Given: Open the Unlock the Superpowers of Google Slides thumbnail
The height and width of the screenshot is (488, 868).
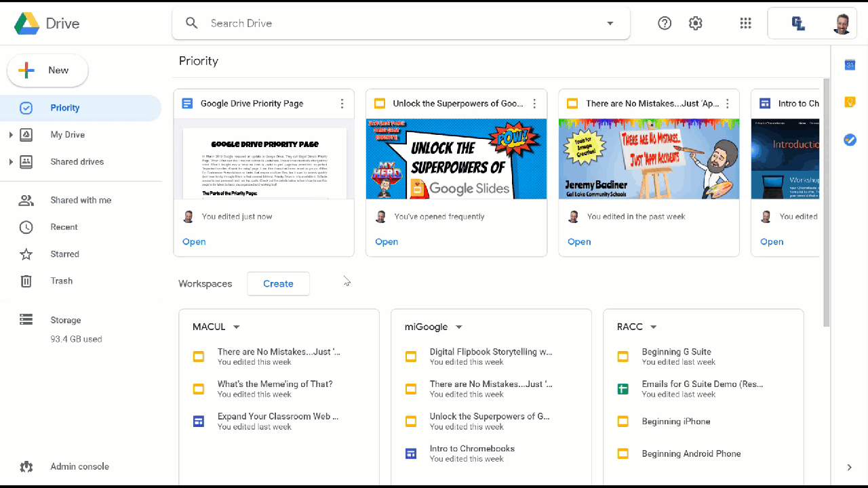Looking at the screenshot, I should (x=456, y=159).
